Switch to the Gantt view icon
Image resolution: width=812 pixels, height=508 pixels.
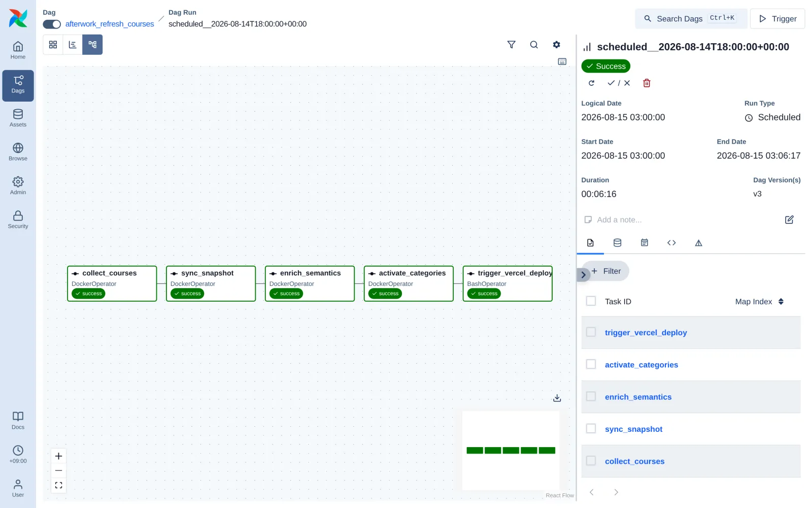(x=73, y=45)
